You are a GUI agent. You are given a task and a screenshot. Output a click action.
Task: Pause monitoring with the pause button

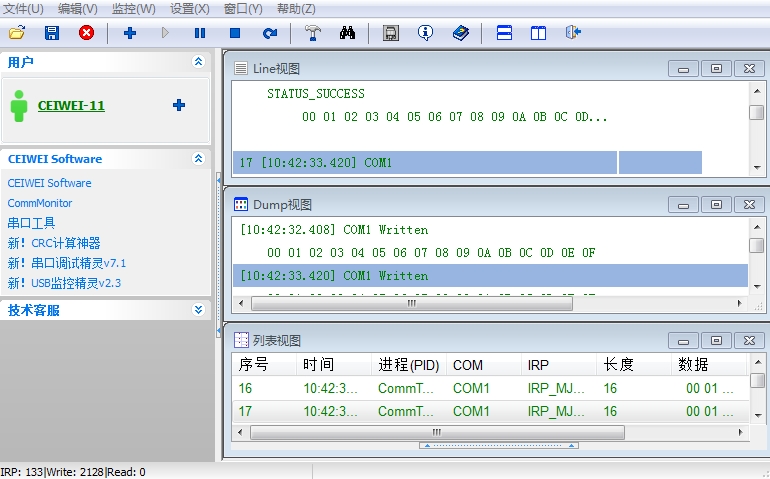point(200,33)
